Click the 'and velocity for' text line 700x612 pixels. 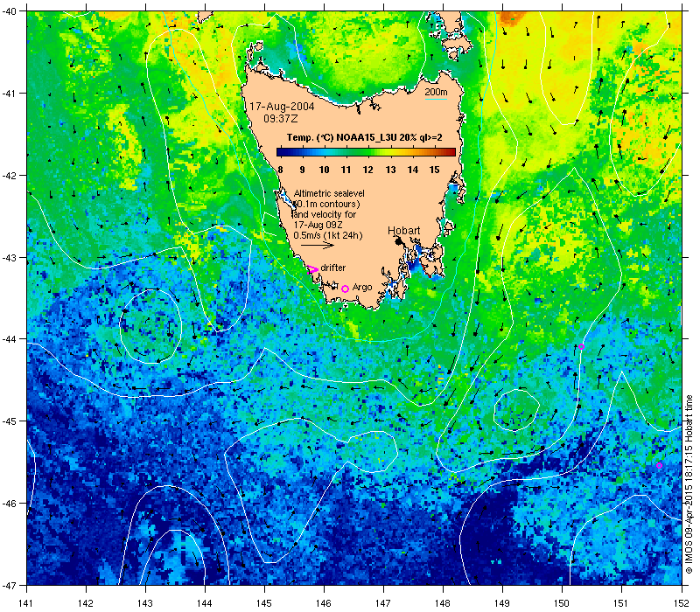click(x=325, y=214)
